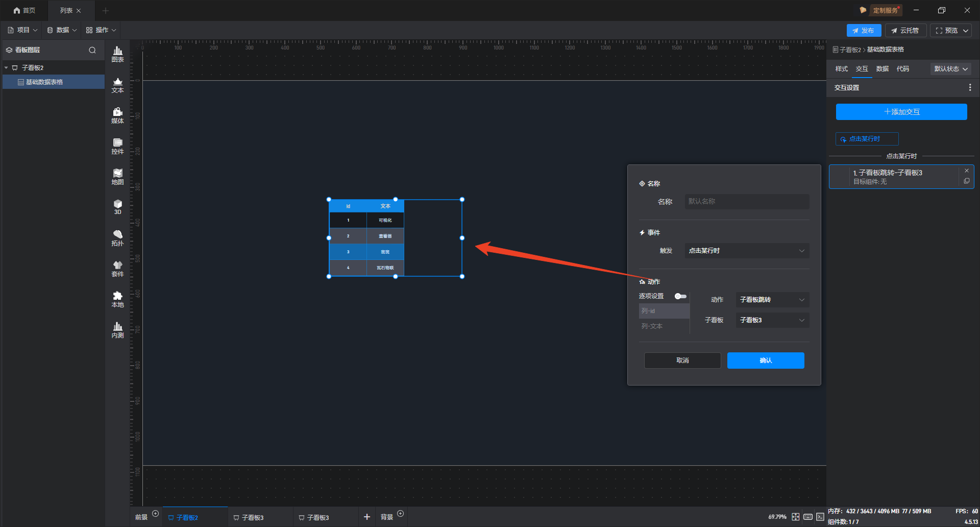
Task: Open the 图表 chart components panel
Action: click(117, 54)
